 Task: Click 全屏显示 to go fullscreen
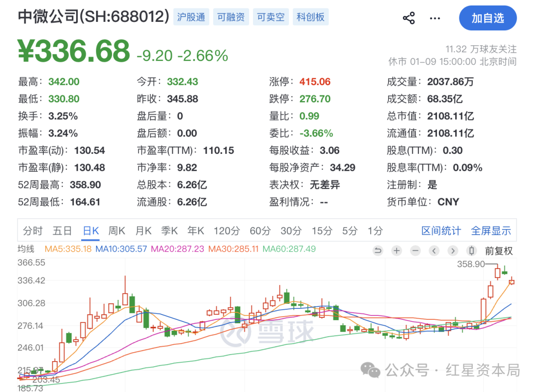491,231
